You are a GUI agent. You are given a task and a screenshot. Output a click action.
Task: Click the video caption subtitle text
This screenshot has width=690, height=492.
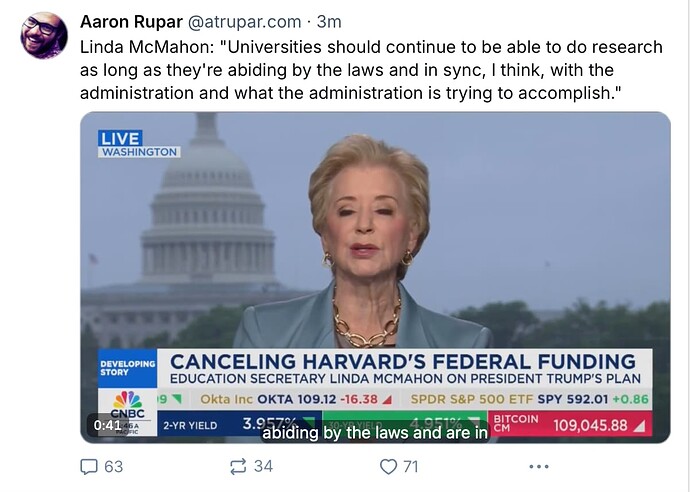point(375,433)
